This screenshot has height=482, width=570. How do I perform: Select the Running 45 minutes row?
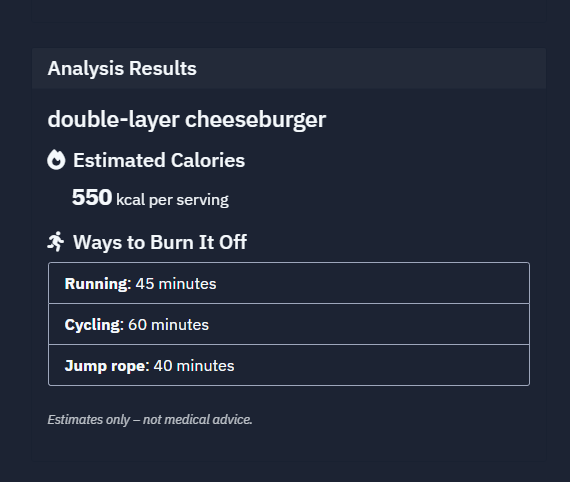[x=289, y=283]
